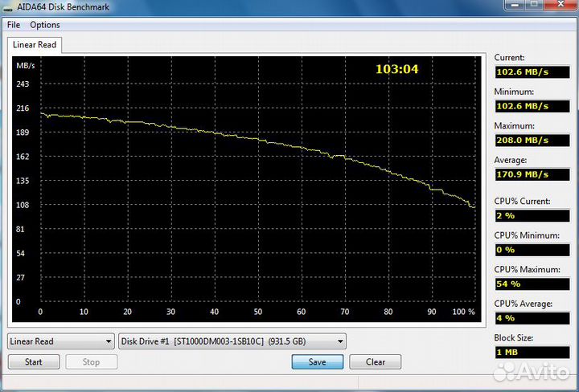Image resolution: width=579 pixels, height=392 pixels.
Task: Click the Current speed readout field
Action: pyautogui.click(x=532, y=71)
